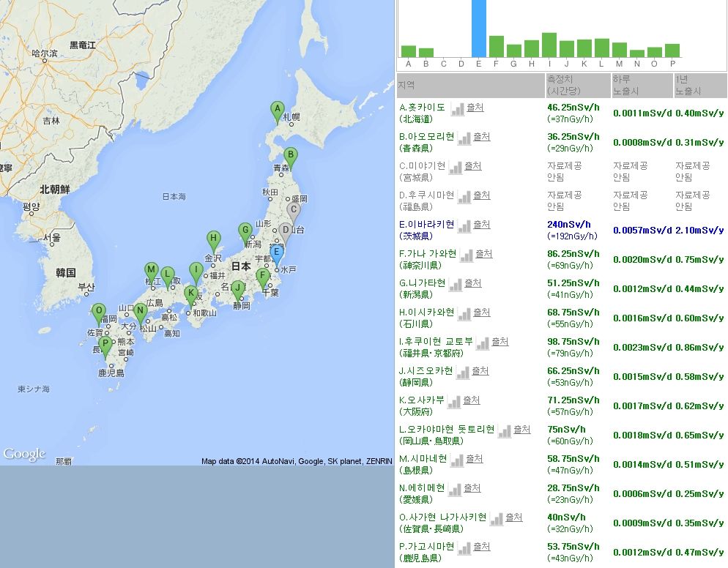Click the Google logo on map
The image size is (728, 568).
pyautogui.click(x=24, y=454)
